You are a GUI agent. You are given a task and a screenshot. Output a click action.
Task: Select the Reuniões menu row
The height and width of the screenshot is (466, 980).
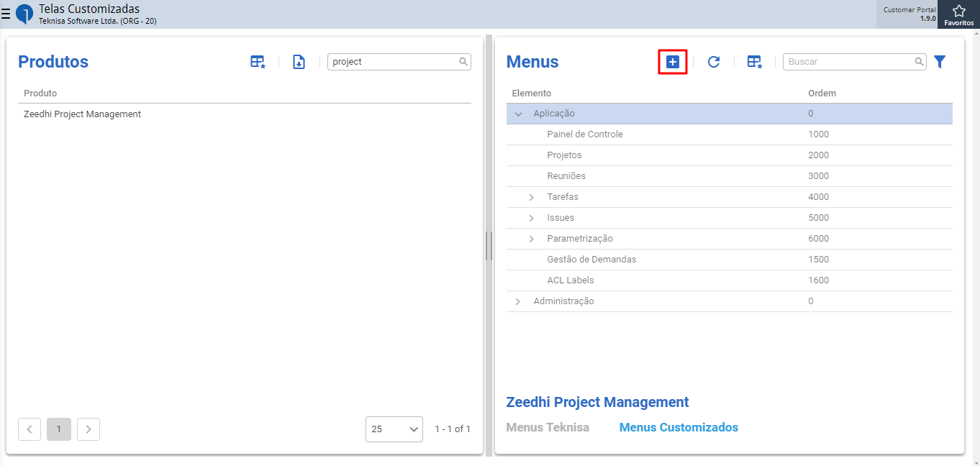[x=730, y=176]
